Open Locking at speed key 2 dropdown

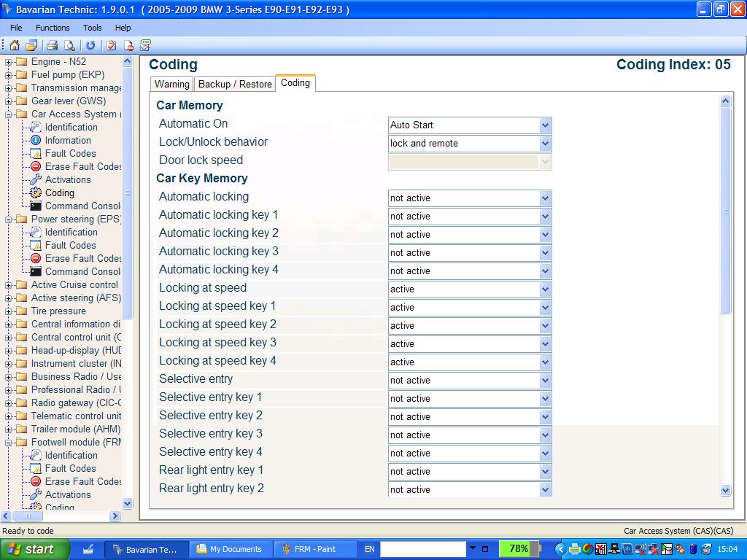point(546,326)
